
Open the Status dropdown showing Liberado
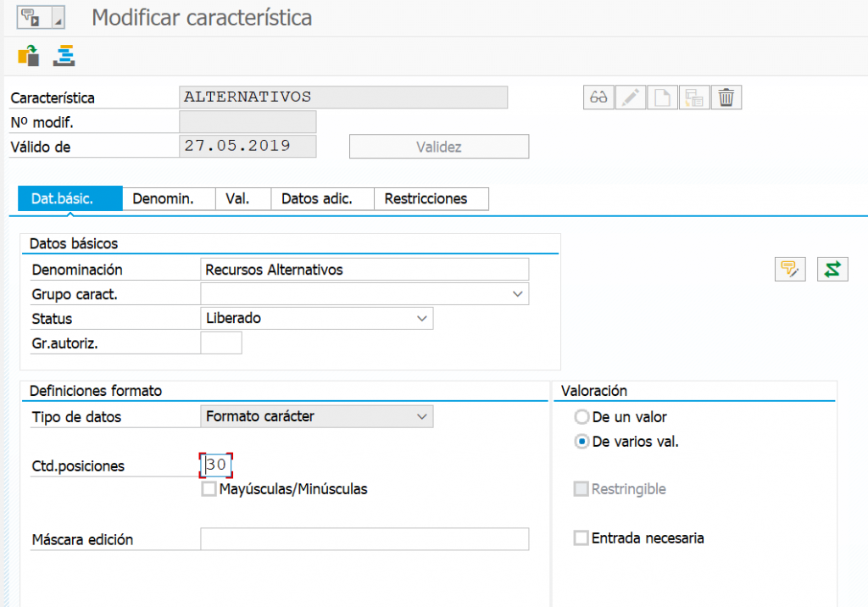pyautogui.click(x=422, y=319)
